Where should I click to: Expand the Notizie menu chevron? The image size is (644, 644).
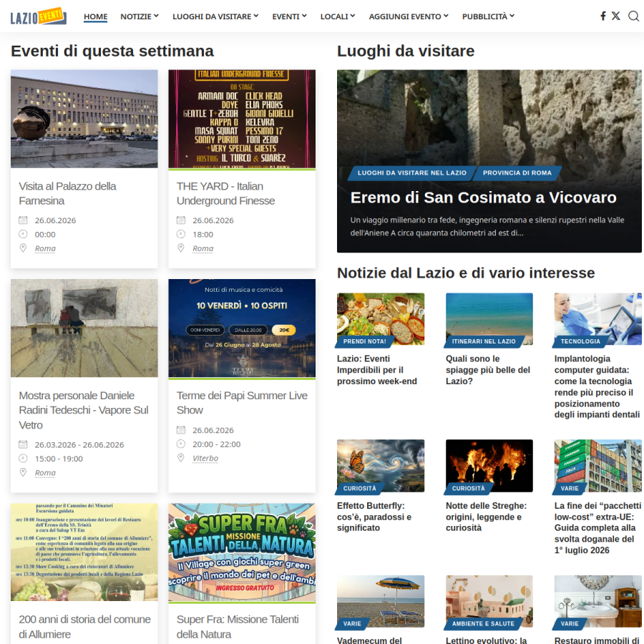click(157, 16)
